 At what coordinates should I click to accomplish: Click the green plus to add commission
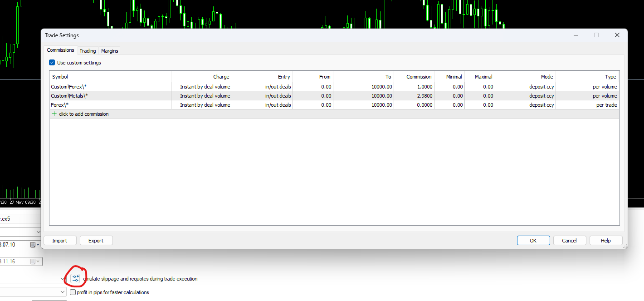[54, 114]
